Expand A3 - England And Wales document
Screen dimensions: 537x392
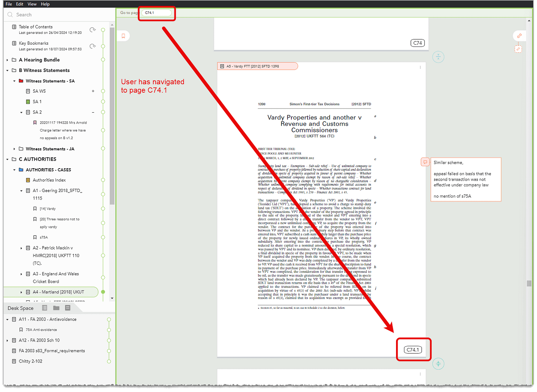tap(21, 274)
